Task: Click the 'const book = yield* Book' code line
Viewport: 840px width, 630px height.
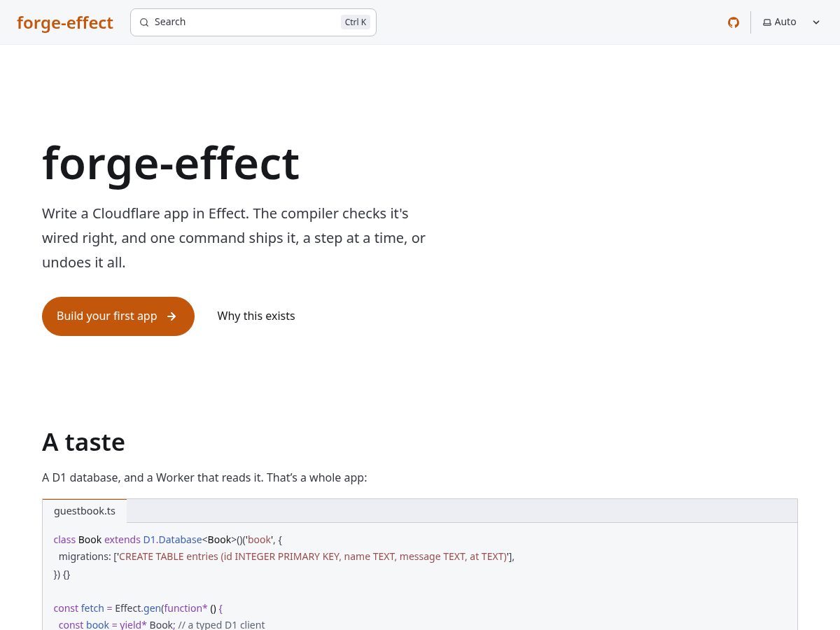Action: pyautogui.click(x=162, y=624)
